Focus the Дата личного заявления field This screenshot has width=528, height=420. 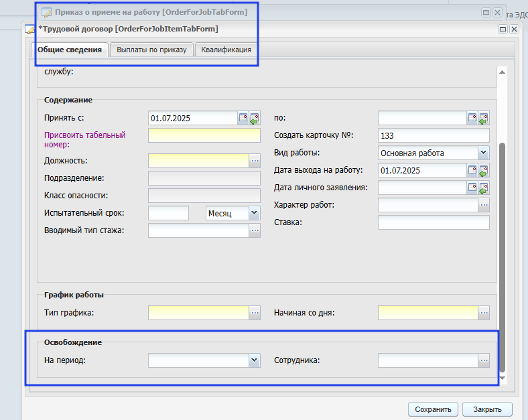[x=423, y=188]
